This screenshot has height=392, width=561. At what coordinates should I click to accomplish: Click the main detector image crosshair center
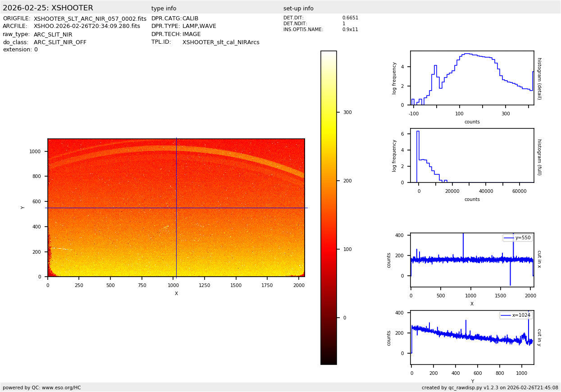(x=176, y=208)
